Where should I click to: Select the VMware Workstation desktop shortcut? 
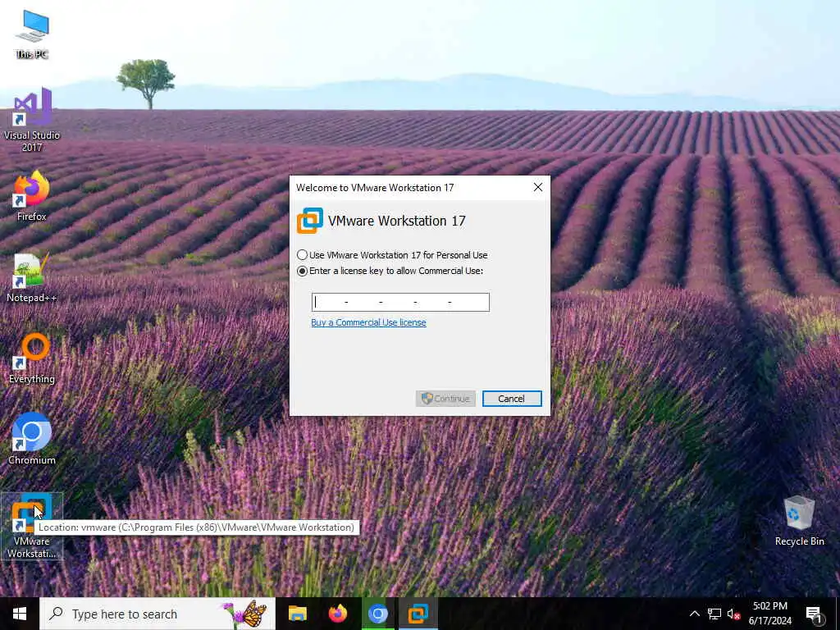click(32, 526)
